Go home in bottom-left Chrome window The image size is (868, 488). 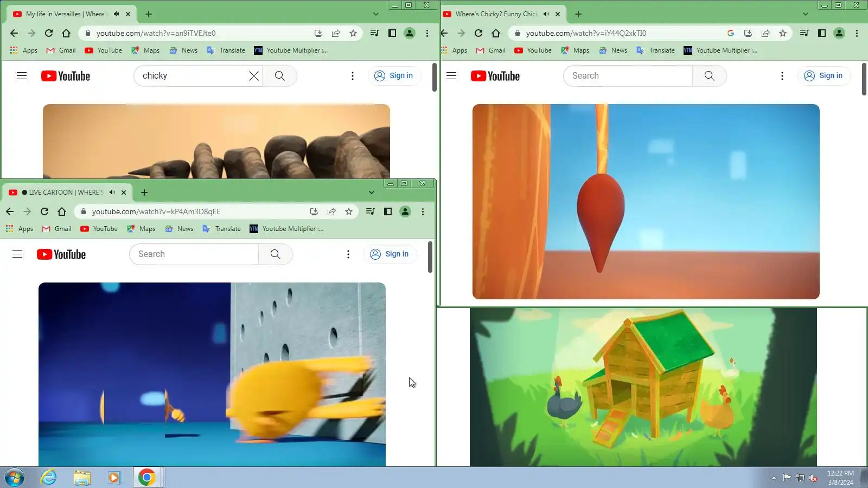pyautogui.click(x=62, y=211)
